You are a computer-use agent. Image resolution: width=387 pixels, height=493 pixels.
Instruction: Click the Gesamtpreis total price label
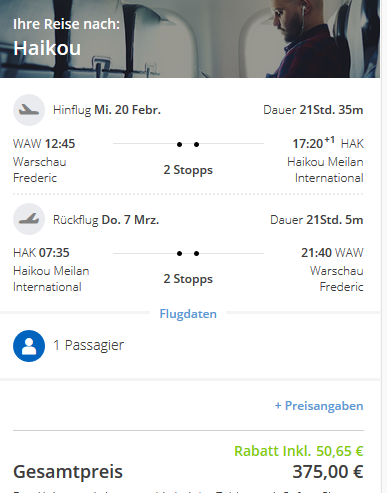(68, 472)
